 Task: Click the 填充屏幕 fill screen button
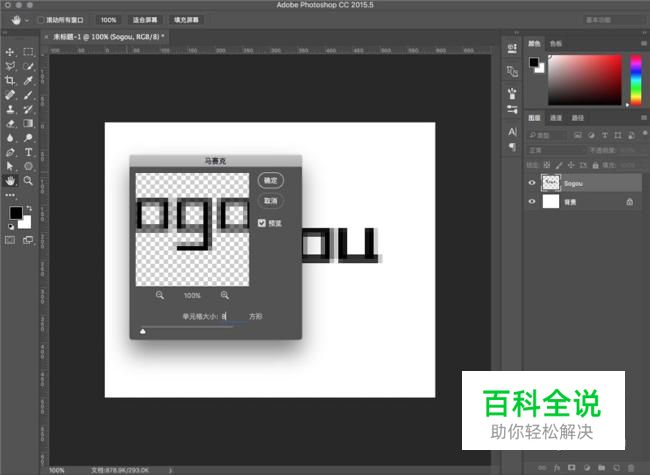click(x=186, y=20)
